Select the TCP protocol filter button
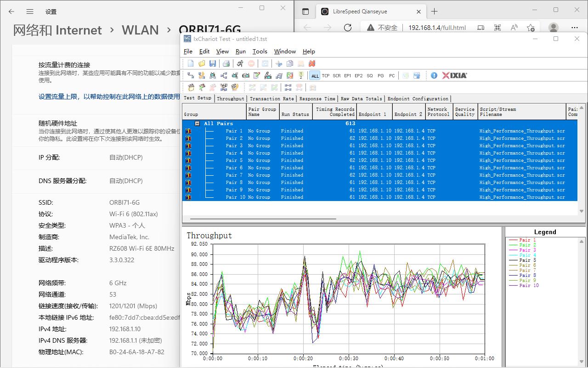Screen dimensions: 588x368 pos(326,75)
